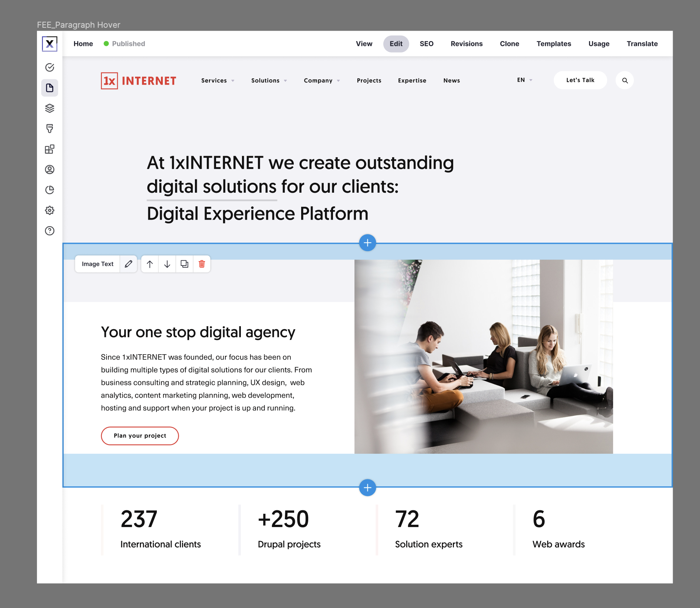Screen dimensions: 700x608
Task: Delete the Image Text paragraph via trash icon
Action: tap(202, 264)
